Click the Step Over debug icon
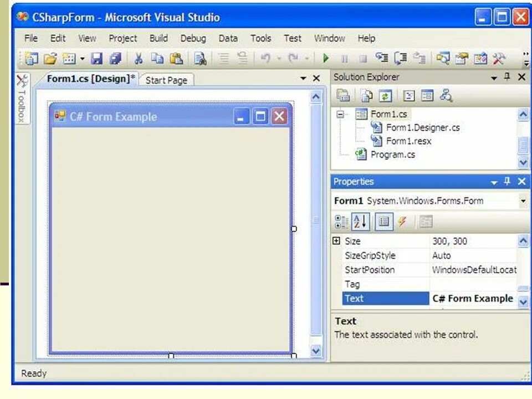The image size is (532, 399). [401, 58]
